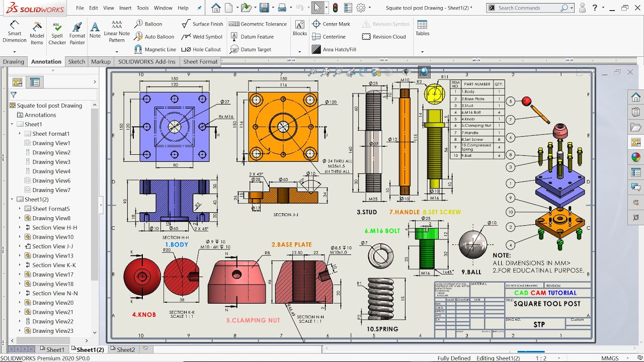This screenshot has width=644, height=362.
Task: Expand Section View K-K node
Action: point(20,265)
